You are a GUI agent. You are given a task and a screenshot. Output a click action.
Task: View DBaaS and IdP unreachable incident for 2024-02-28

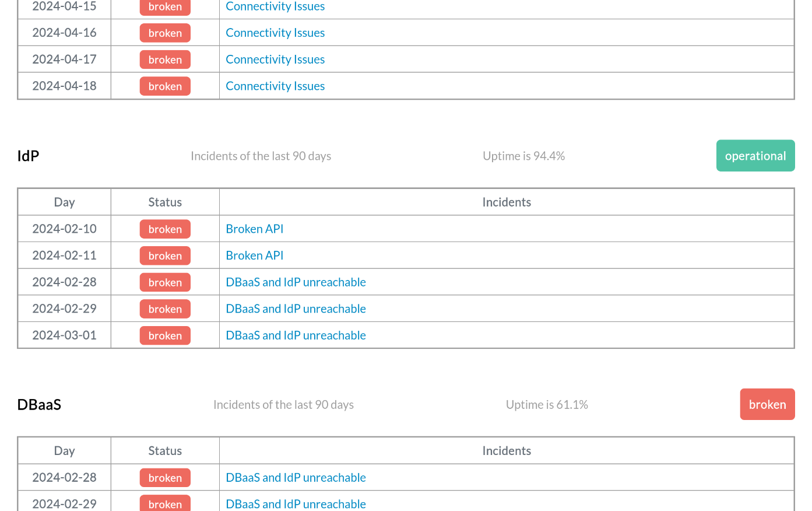click(x=296, y=282)
